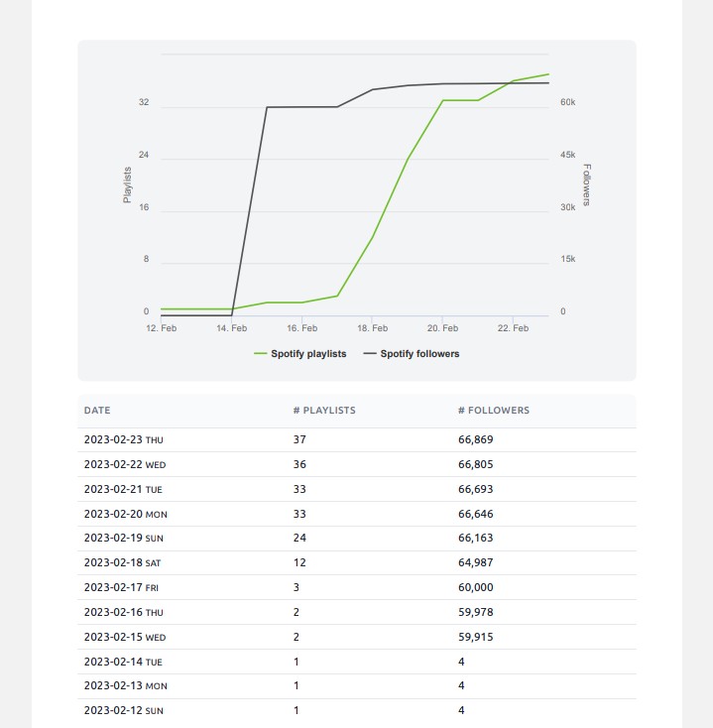Click the 12. Feb x-axis label
The image size is (713, 728).
click(161, 328)
